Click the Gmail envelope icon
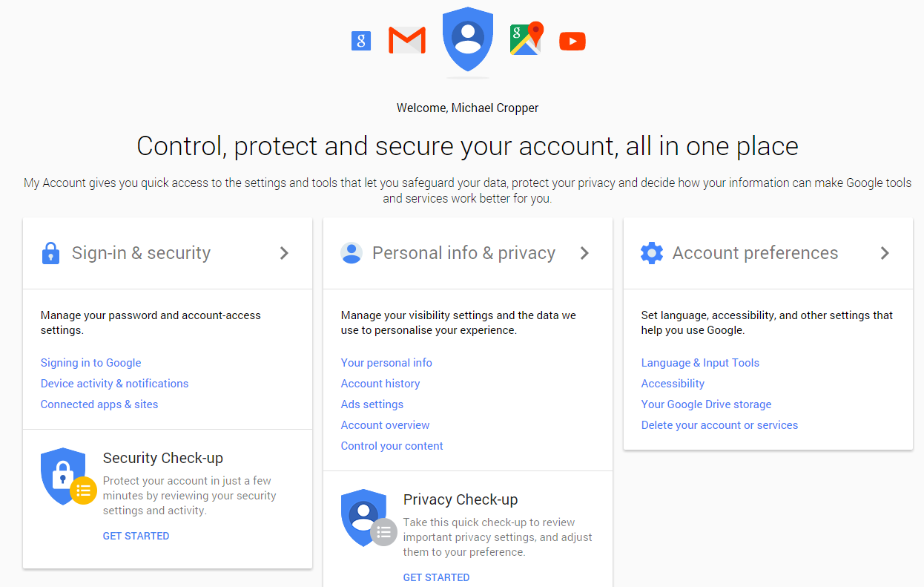This screenshot has width=924, height=587. tap(407, 40)
